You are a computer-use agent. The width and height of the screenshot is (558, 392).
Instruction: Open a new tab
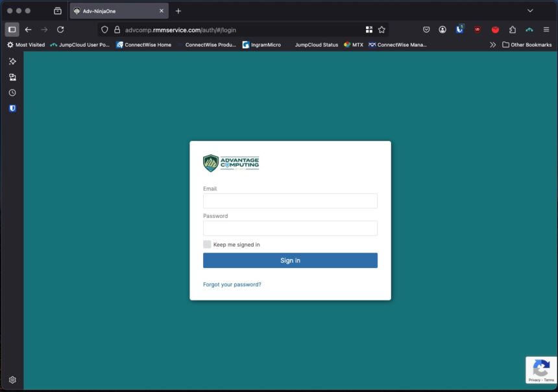tap(178, 11)
